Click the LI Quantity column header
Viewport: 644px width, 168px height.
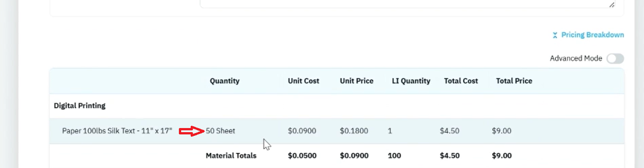point(411,81)
